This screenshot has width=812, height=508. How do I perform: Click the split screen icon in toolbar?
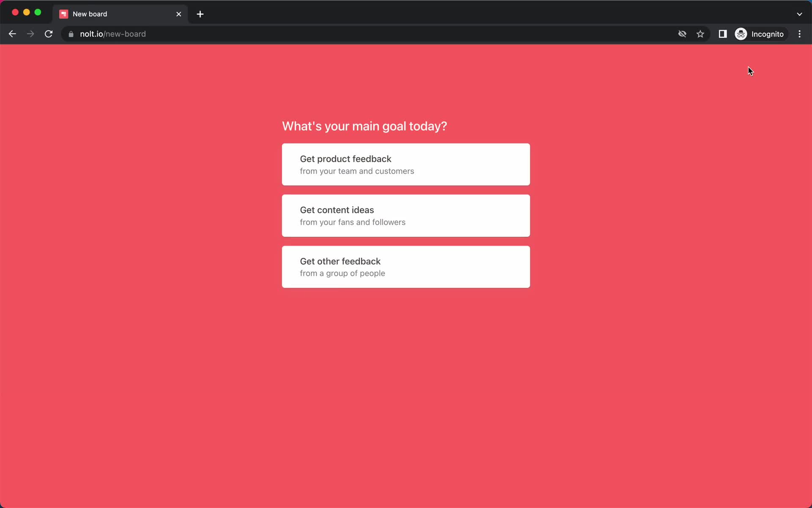pyautogui.click(x=722, y=33)
